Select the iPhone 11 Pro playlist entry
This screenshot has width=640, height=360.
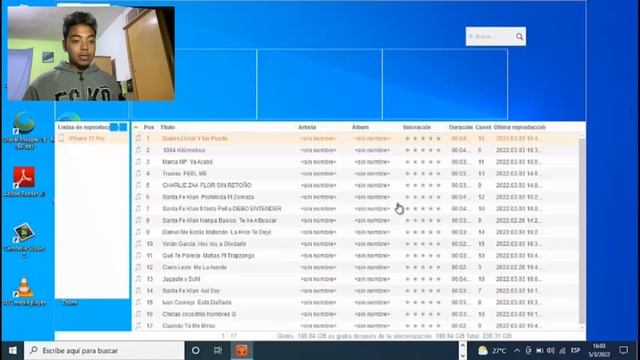tap(92, 138)
